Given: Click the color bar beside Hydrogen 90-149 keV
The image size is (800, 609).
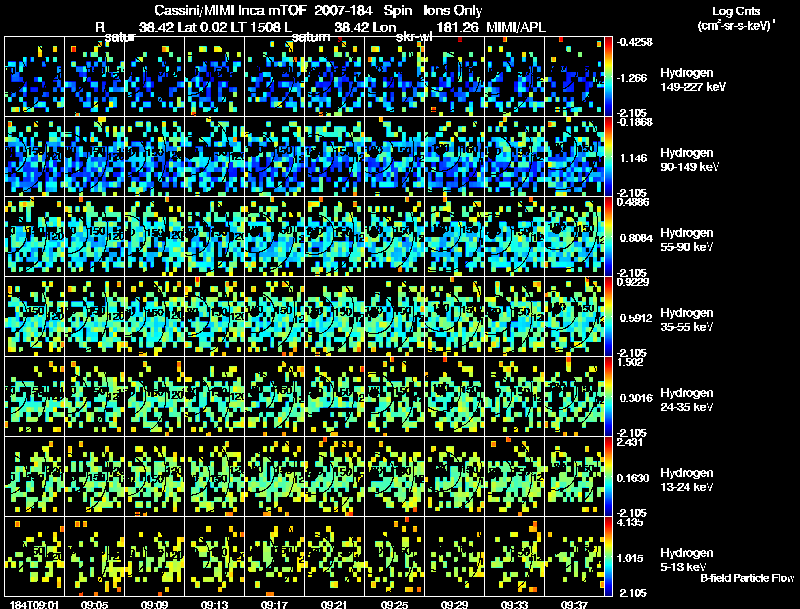Looking at the screenshot, I should 608,157.
